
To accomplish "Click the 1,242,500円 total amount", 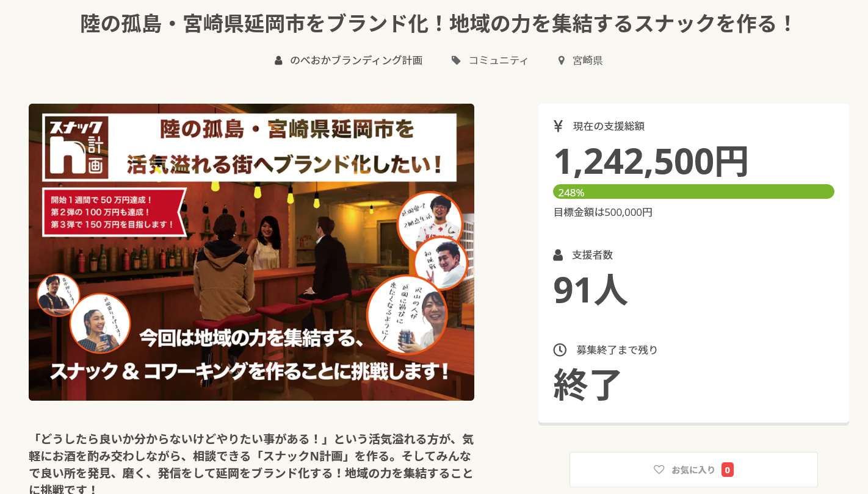I will click(x=651, y=162).
